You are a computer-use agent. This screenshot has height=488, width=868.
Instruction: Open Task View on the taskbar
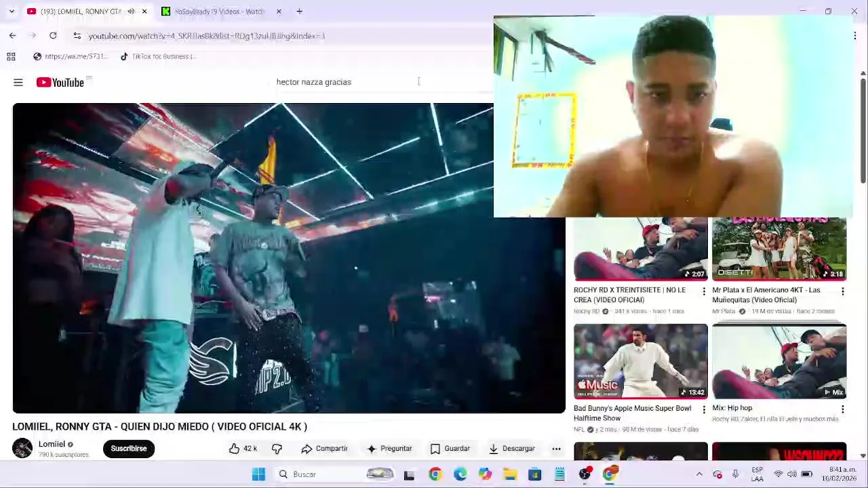pyautogui.click(x=409, y=474)
